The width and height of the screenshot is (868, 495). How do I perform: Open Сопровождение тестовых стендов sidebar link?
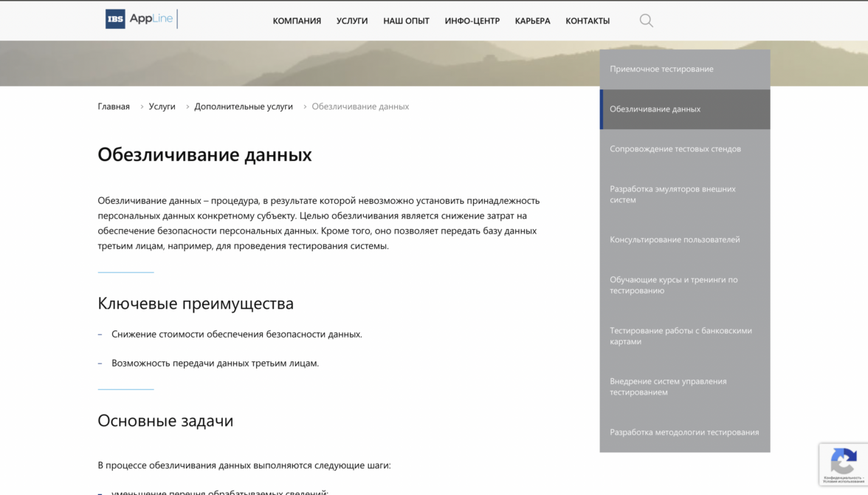click(x=685, y=149)
